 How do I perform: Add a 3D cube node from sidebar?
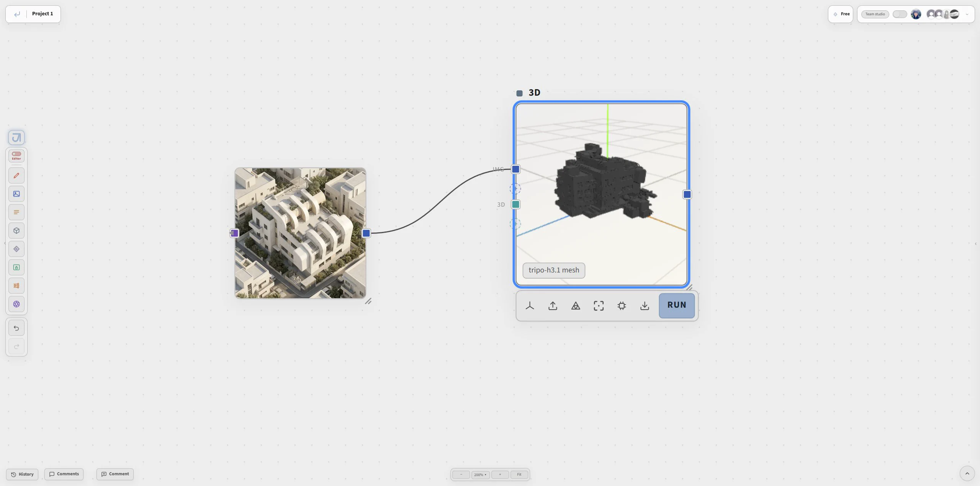(16, 231)
